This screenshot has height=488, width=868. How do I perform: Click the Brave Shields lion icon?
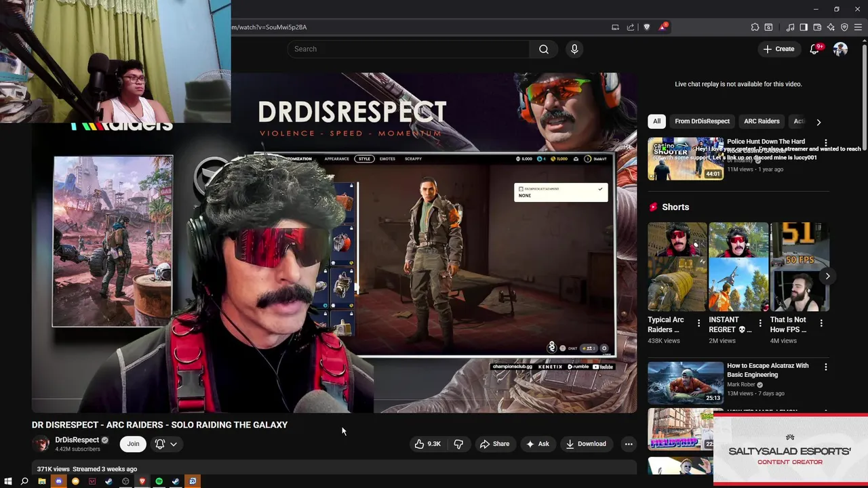point(646,27)
